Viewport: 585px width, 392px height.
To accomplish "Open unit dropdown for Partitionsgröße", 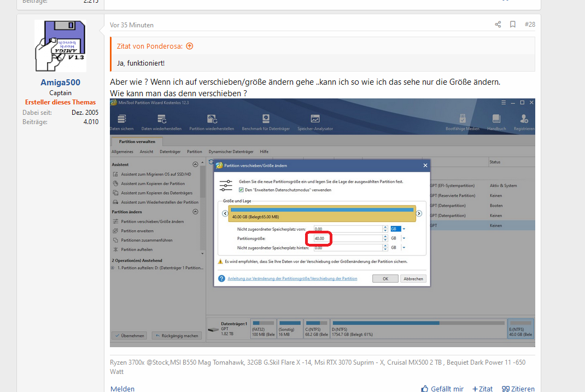I will (404, 238).
